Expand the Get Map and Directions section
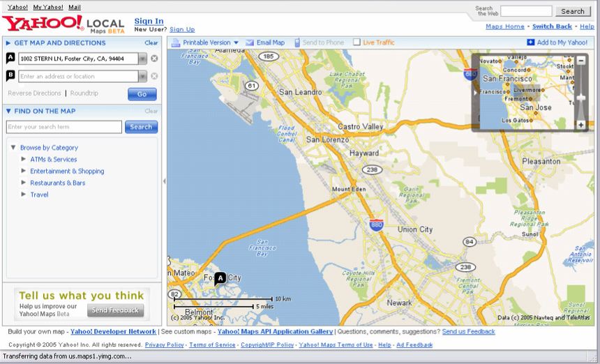600x364 pixels. tap(8, 43)
